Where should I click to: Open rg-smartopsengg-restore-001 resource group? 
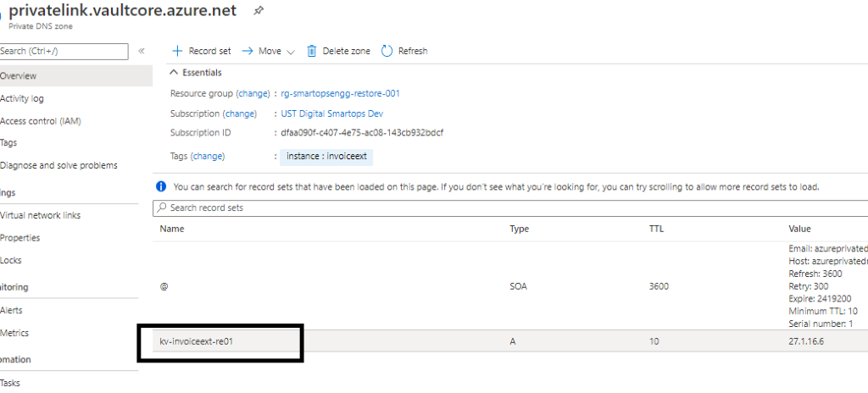[341, 93]
